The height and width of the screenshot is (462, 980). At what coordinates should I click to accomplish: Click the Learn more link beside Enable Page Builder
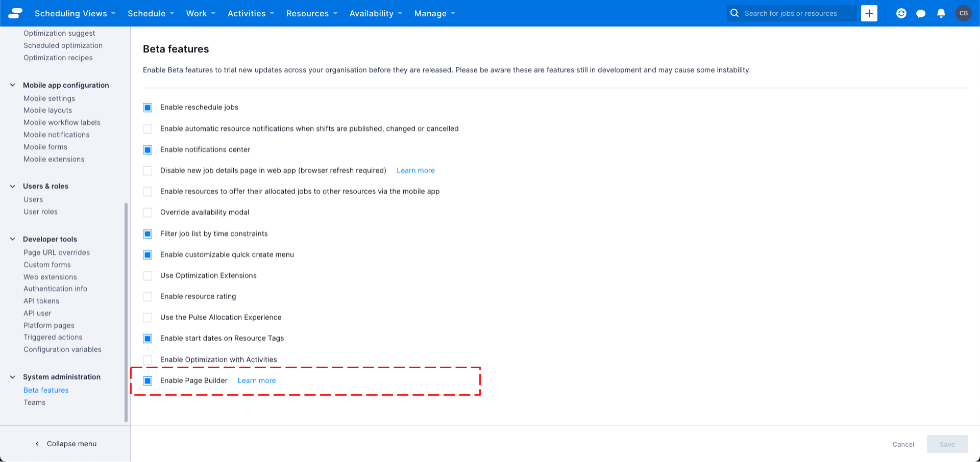tap(256, 380)
